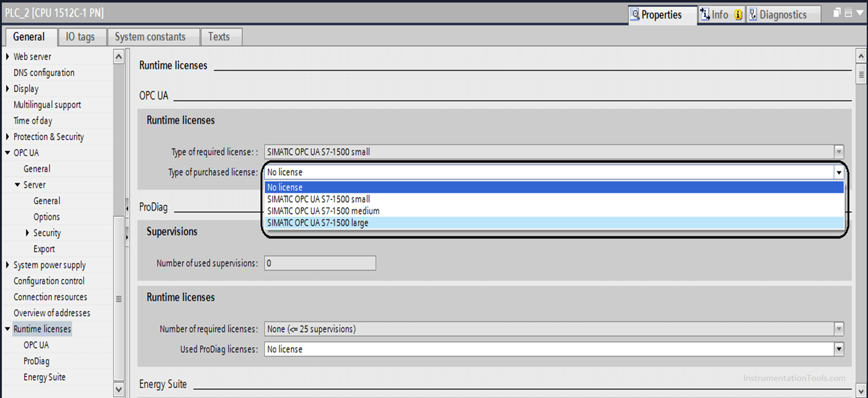Select Connection resources in the tree
This screenshot has width=868, height=398.
point(50,297)
